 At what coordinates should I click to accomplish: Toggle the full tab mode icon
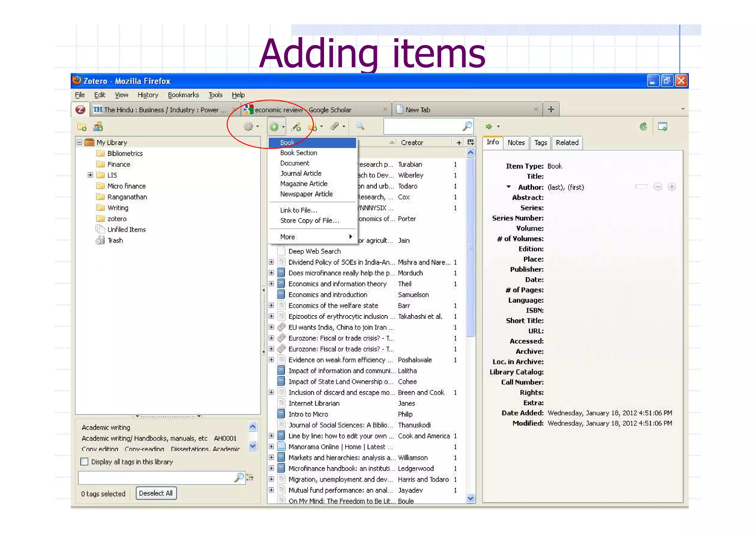(662, 127)
